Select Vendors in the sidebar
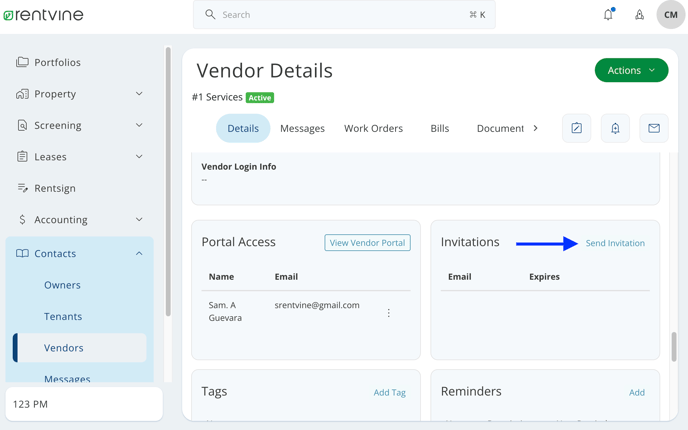The height and width of the screenshot is (430, 688). pyautogui.click(x=79, y=348)
